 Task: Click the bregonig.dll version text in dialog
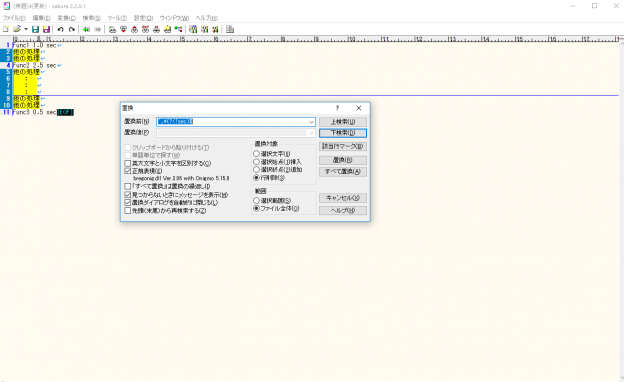coord(181,178)
